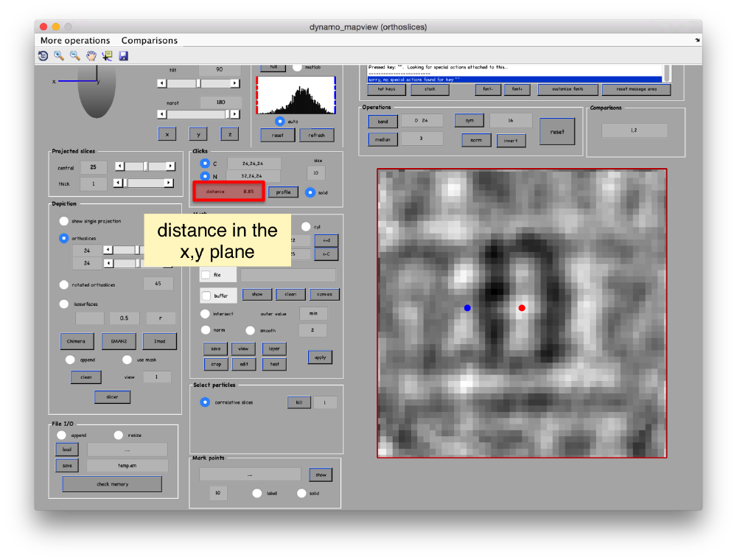Click the slicer button
The width and height of the screenshot is (737, 560).
click(x=112, y=397)
